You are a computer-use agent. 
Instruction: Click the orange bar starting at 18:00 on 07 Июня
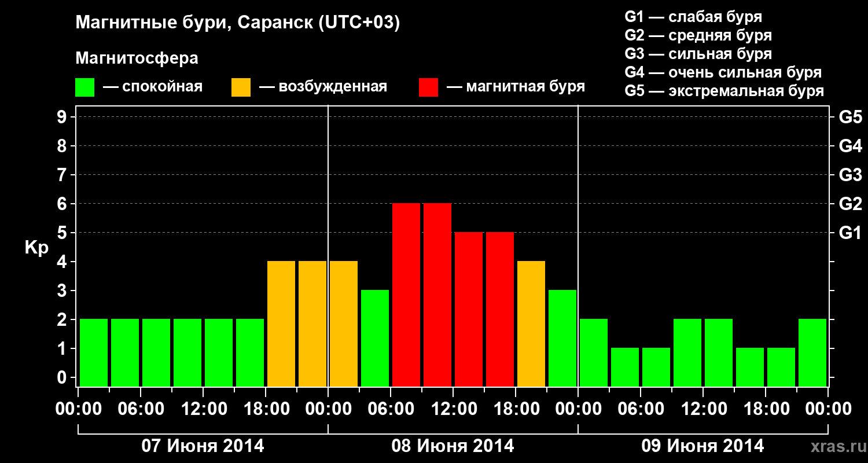[x=281, y=324]
